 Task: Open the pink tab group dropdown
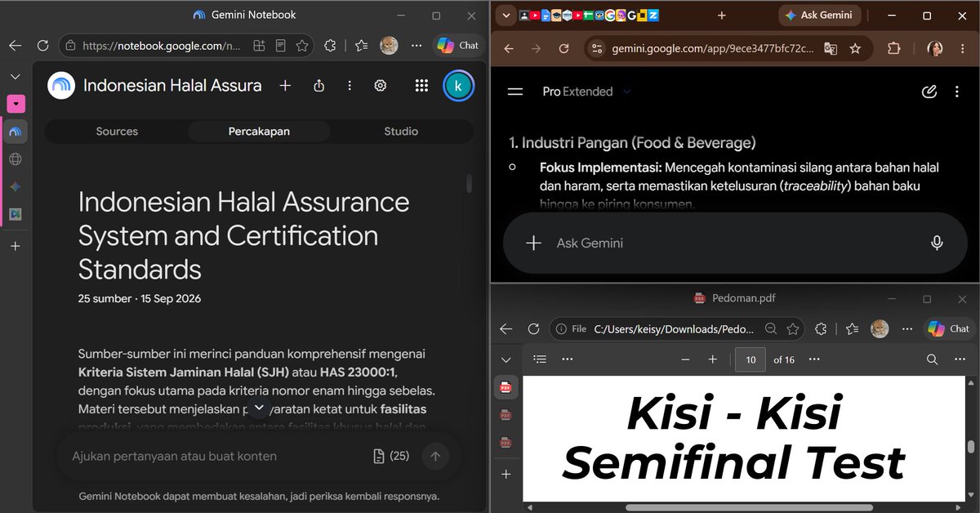point(16,104)
